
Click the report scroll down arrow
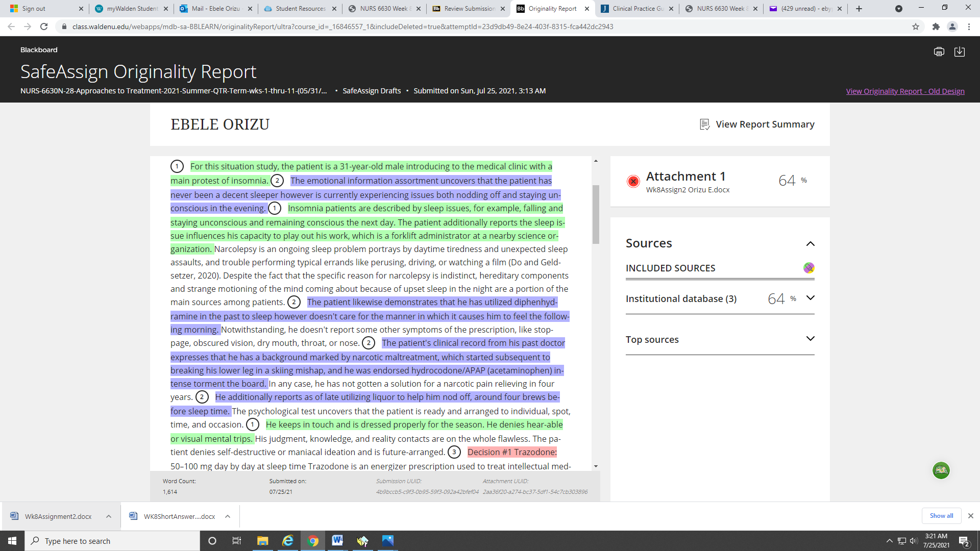pyautogui.click(x=596, y=466)
